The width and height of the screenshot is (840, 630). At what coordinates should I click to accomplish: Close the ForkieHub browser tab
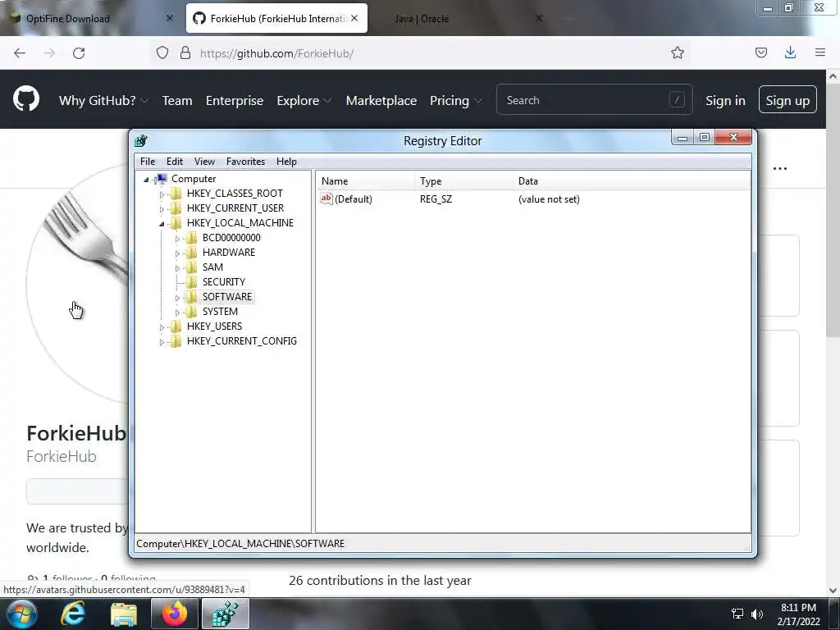(x=354, y=18)
